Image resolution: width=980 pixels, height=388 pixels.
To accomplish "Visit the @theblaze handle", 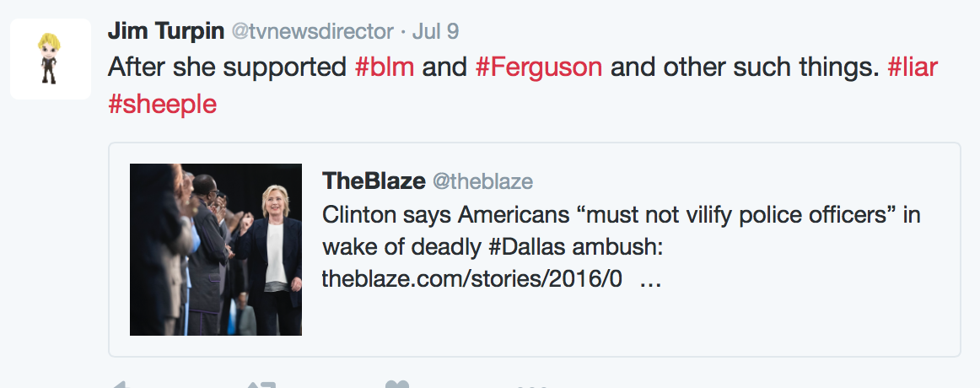I will (482, 182).
